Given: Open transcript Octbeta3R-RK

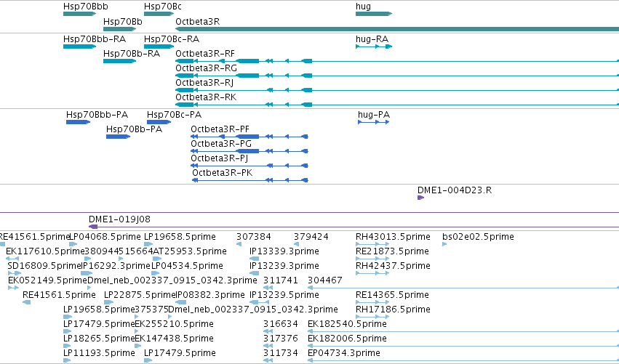Looking at the screenshot, I should click(x=206, y=97).
